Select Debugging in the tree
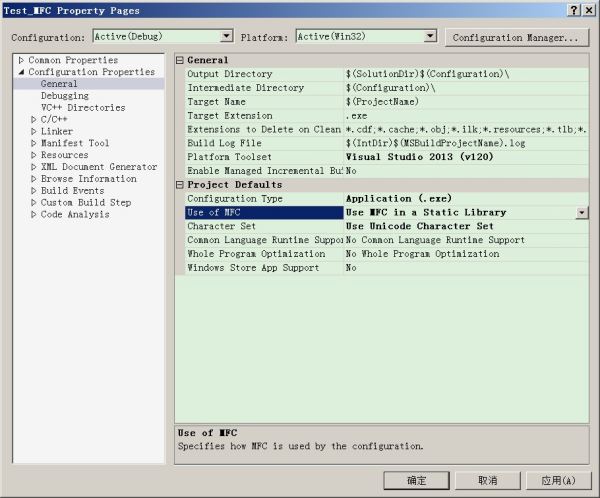The image size is (600, 498). click(x=64, y=96)
